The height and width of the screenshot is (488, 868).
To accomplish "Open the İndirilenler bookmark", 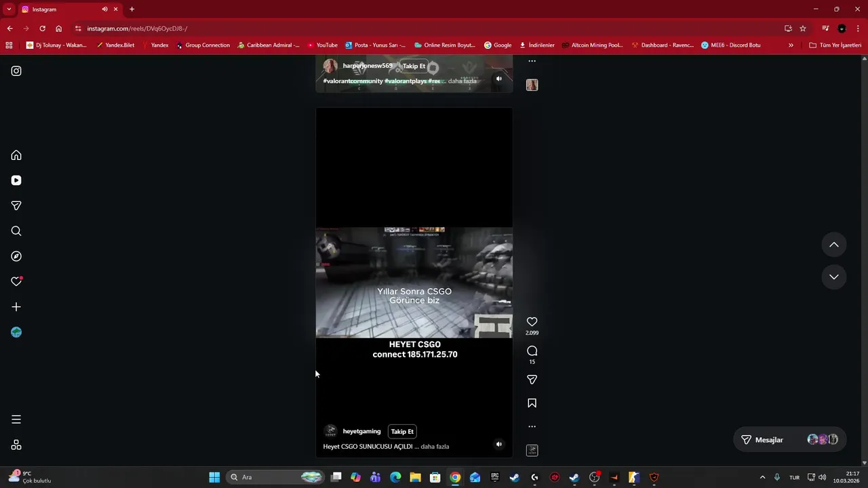I will point(536,45).
